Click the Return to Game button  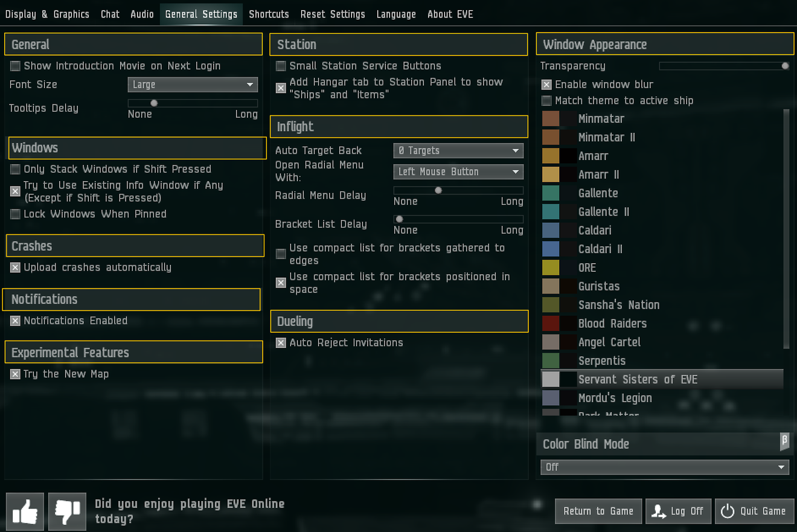(598, 511)
